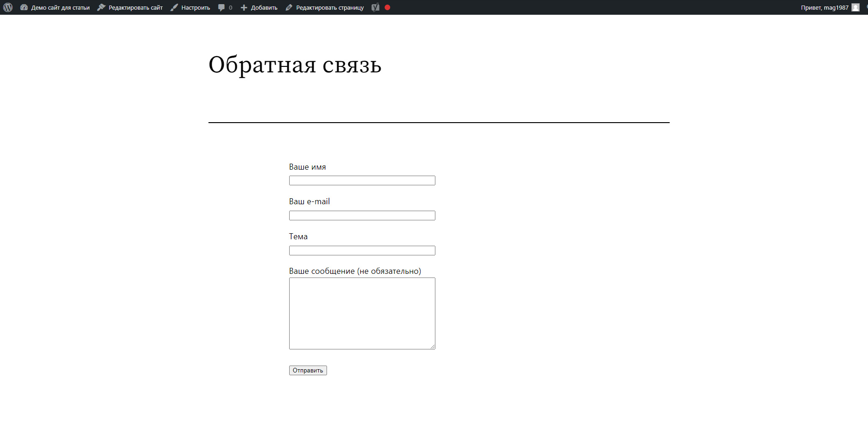This screenshot has height=443, width=868.
Task: Open the WordPress logo menu
Action: tap(8, 7)
